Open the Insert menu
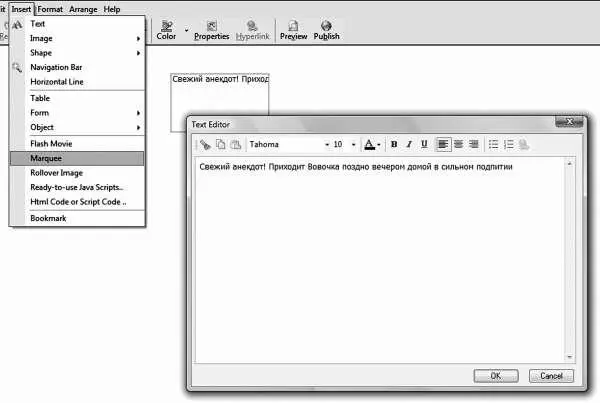Screen dimensions: 600x403 point(21,9)
